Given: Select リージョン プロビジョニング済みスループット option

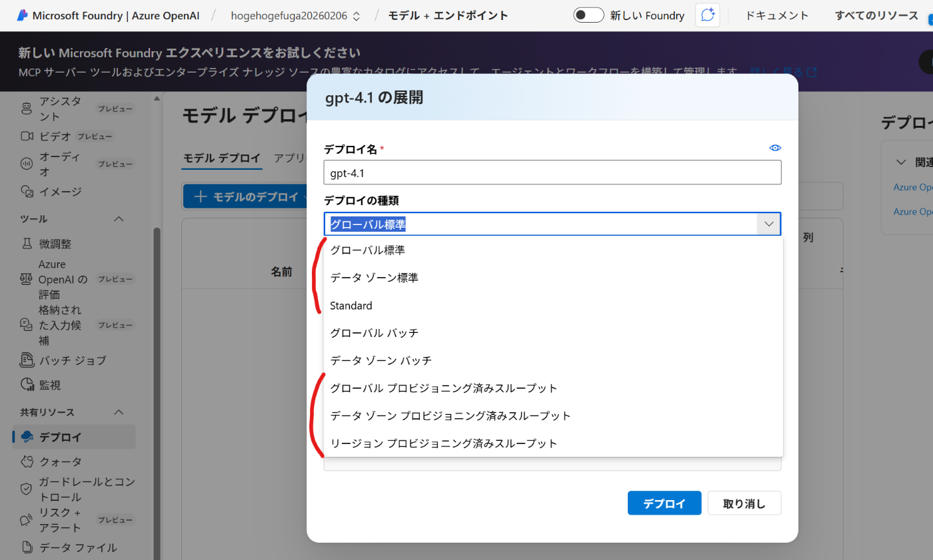Looking at the screenshot, I should point(553,443).
